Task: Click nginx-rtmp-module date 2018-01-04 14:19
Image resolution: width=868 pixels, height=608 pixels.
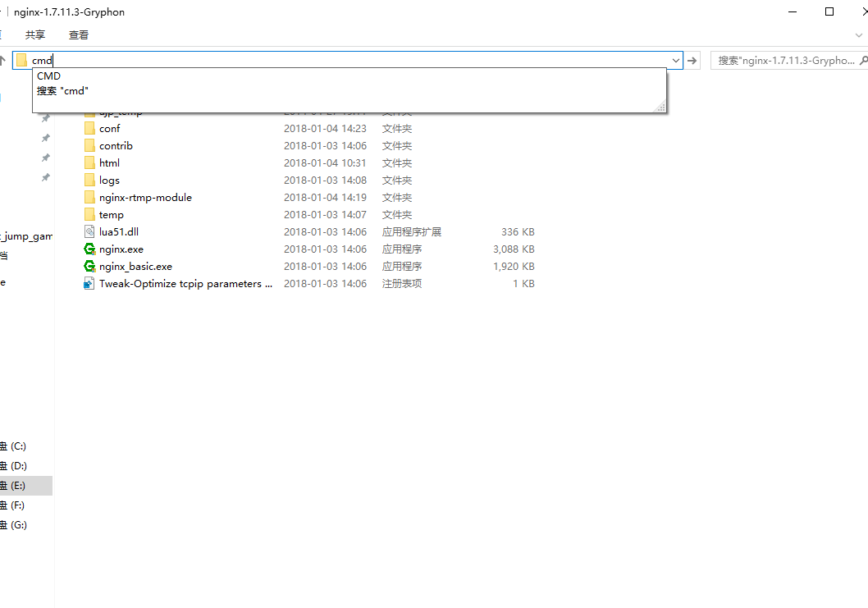Action: pos(326,197)
